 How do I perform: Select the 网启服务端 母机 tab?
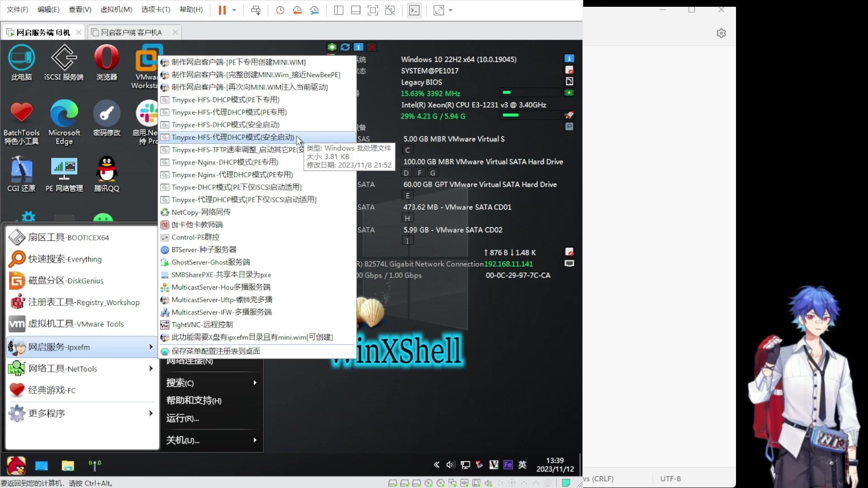click(x=43, y=32)
